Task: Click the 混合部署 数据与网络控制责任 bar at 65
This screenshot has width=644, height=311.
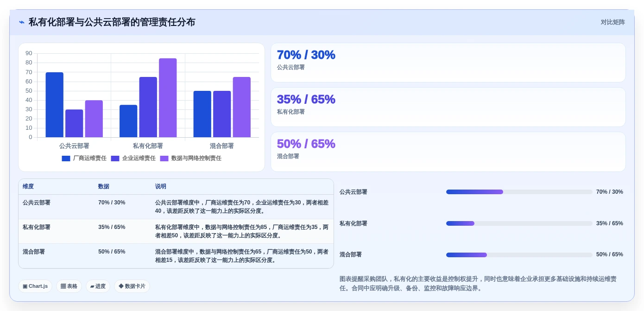Action: 241,107
